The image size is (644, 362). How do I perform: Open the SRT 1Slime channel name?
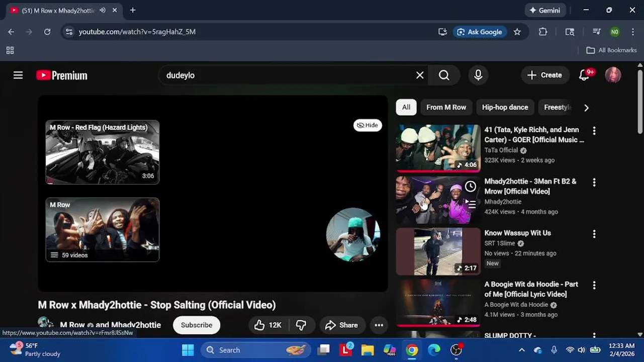tap(500, 243)
